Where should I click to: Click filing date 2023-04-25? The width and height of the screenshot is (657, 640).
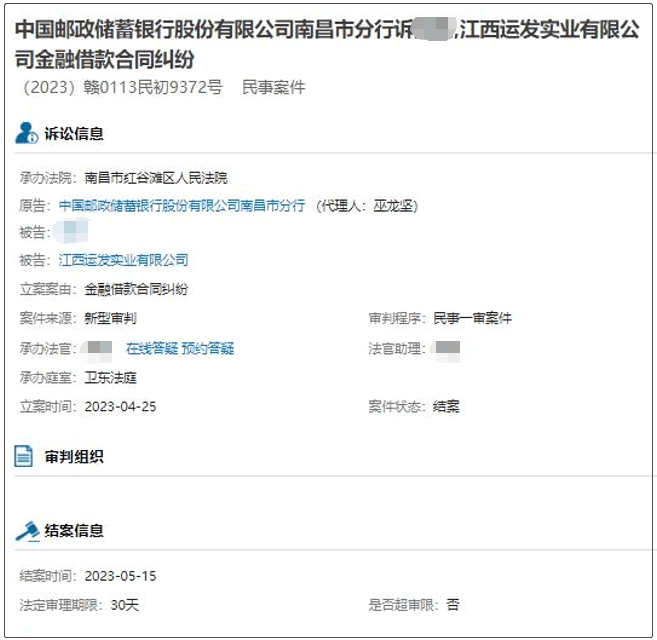coord(120,407)
